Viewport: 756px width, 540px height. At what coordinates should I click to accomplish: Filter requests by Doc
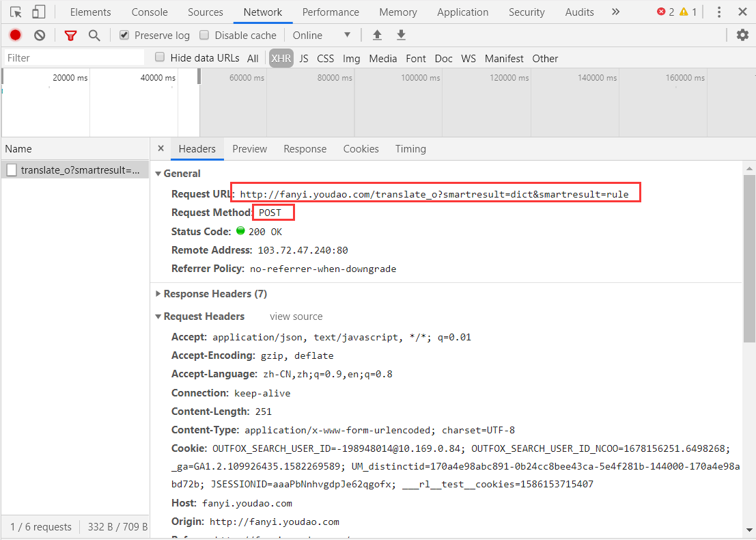[444, 58]
